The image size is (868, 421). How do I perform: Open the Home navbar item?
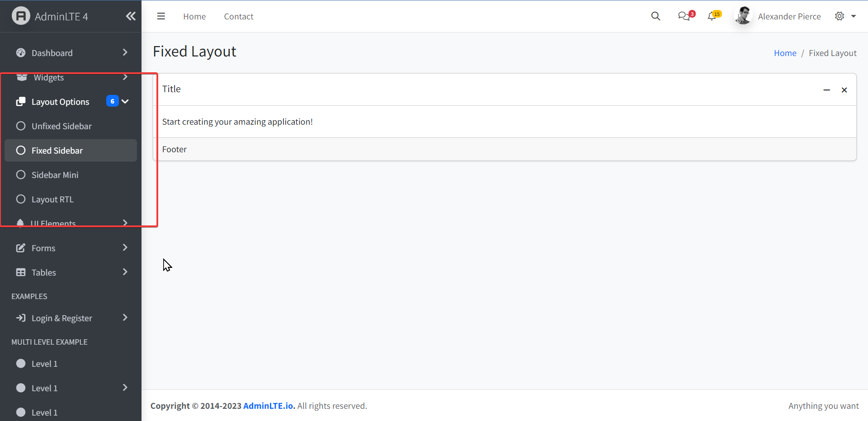pyautogui.click(x=194, y=16)
